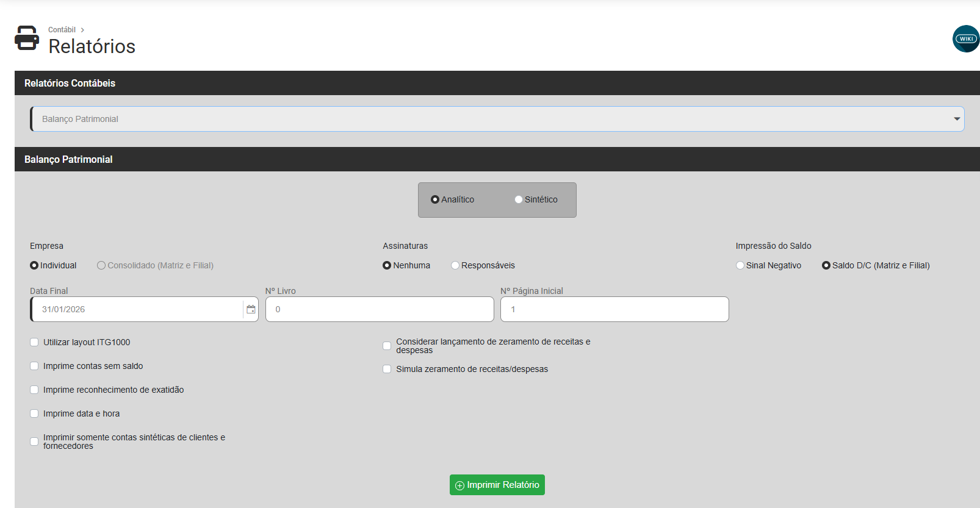Check Imprime contas sem saldo

coord(34,366)
